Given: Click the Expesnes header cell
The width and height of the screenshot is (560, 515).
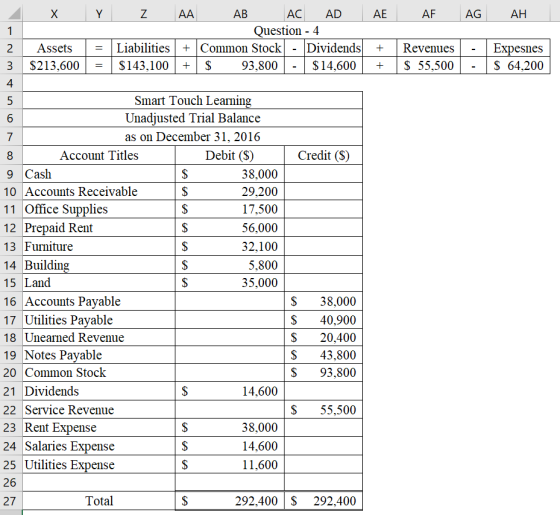Looking at the screenshot, I should click(518, 48).
